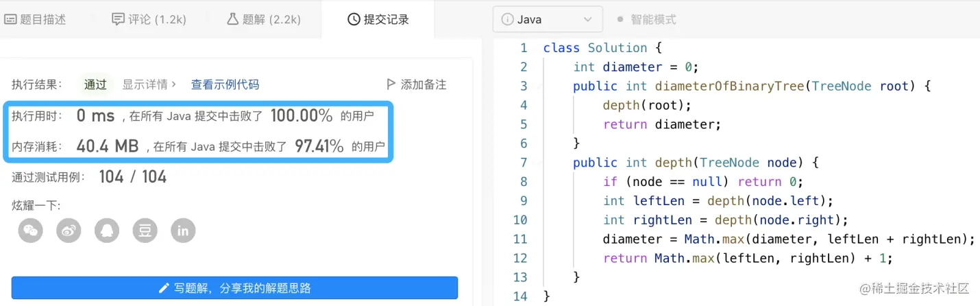This screenshot has width=980, height=306.
Task: Share via the Douban icon
Action: pos(145,231)
